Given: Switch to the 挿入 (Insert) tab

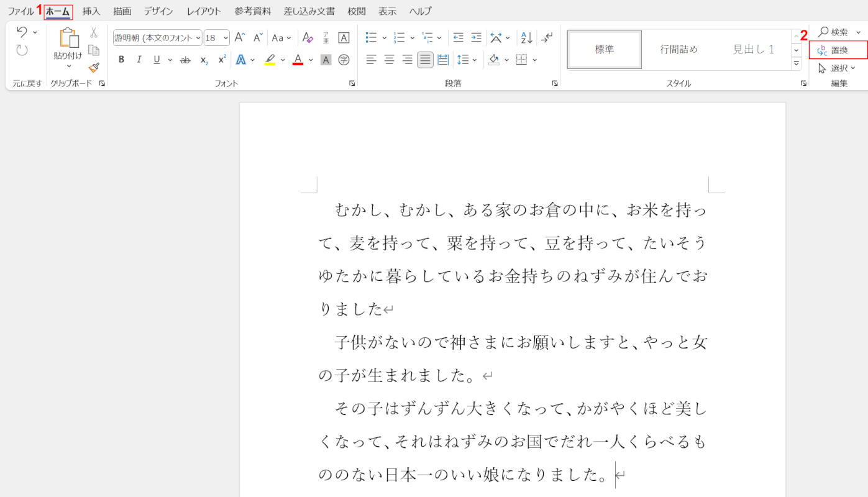Looking at the screenshot, I should pos(91,11).
